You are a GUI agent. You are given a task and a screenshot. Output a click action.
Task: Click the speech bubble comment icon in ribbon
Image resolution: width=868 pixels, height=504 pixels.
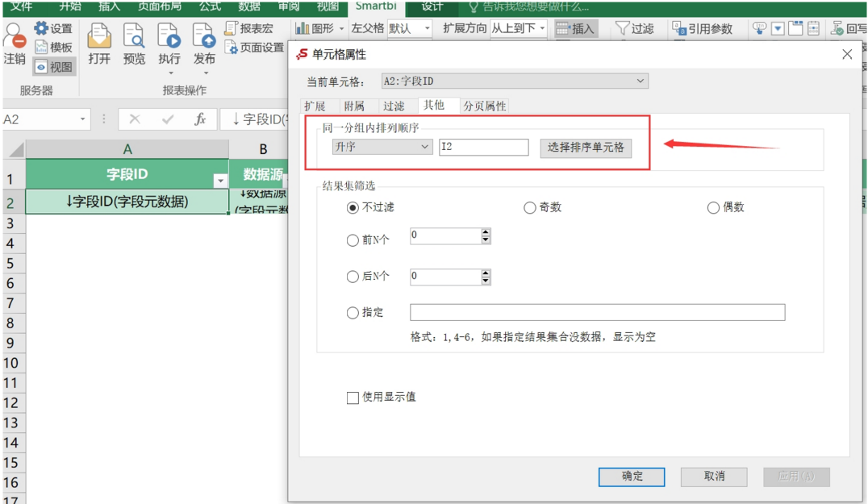760,28
